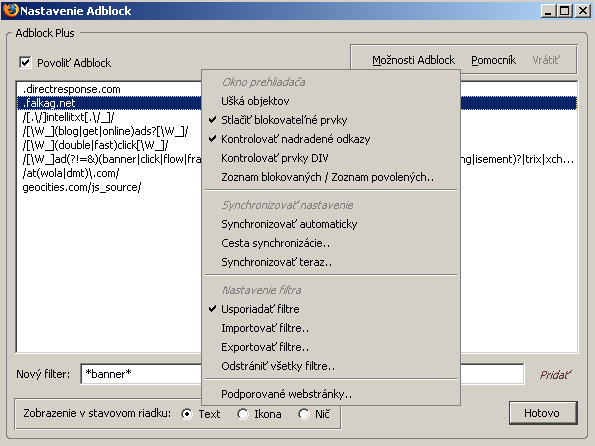Click the Pridať button
The height and width of the screenshot is (446, 595).
point(555,375)
